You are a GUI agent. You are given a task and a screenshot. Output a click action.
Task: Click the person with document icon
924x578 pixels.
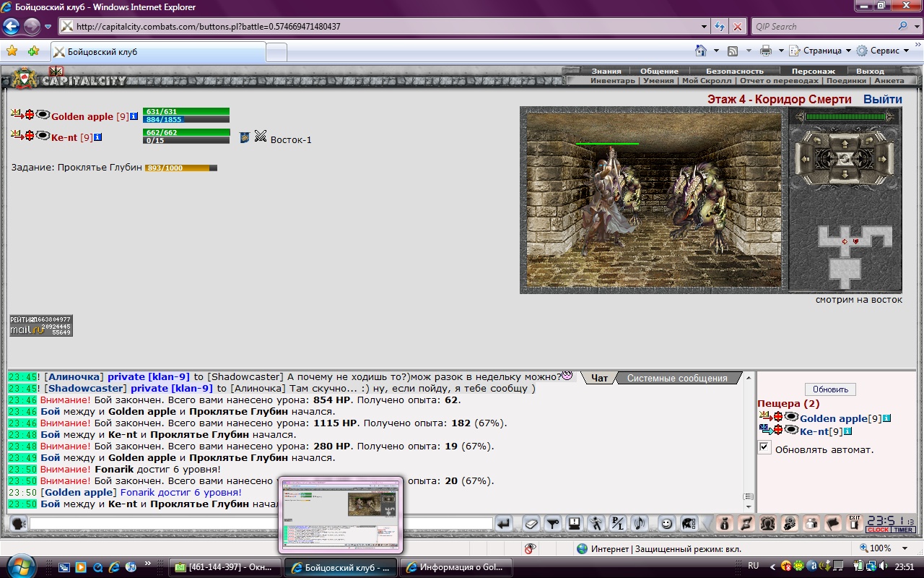click(x=811, y=524)
